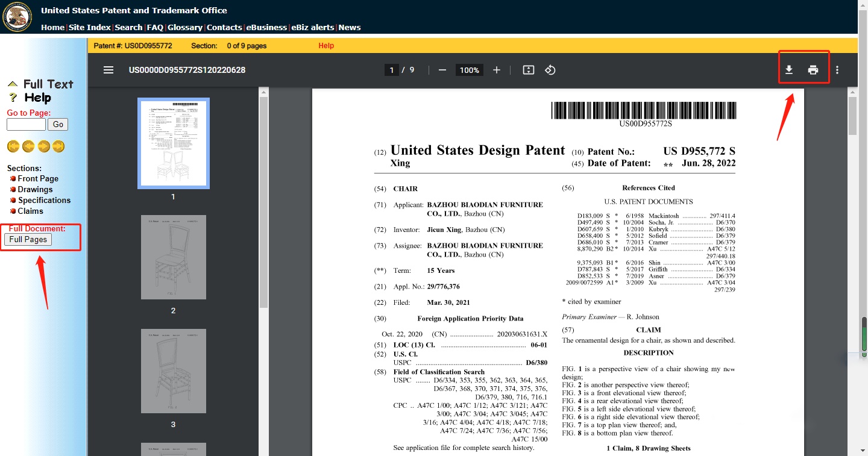Open the Drawings section
Image resolution: width=868 pixels, height=456 pixels.
pyautogui.click(x=35, y=189)
